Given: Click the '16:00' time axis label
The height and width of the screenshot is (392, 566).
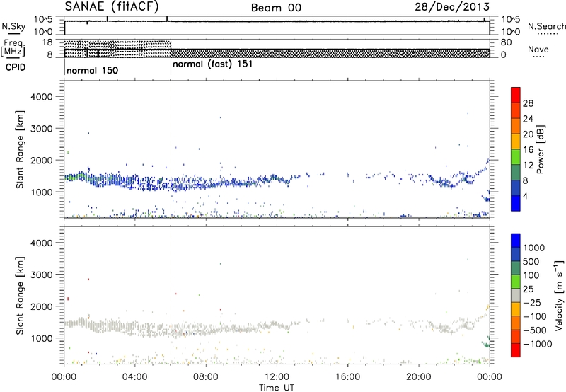Looking at the screenshot, I should tap(347, 377).
